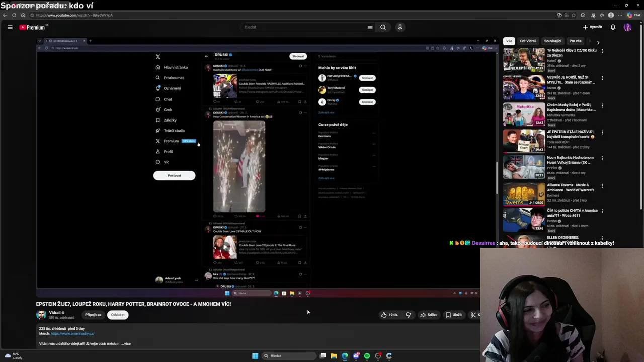This screenshot has height=362, width=644.
Task: Open the Windows Start button
Action: 255,356
